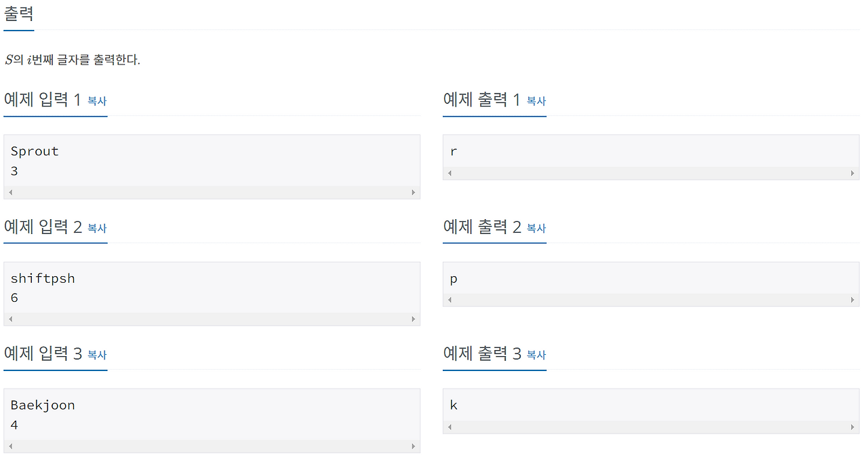Click the right scroll arrow under Sprout sample

415,193
